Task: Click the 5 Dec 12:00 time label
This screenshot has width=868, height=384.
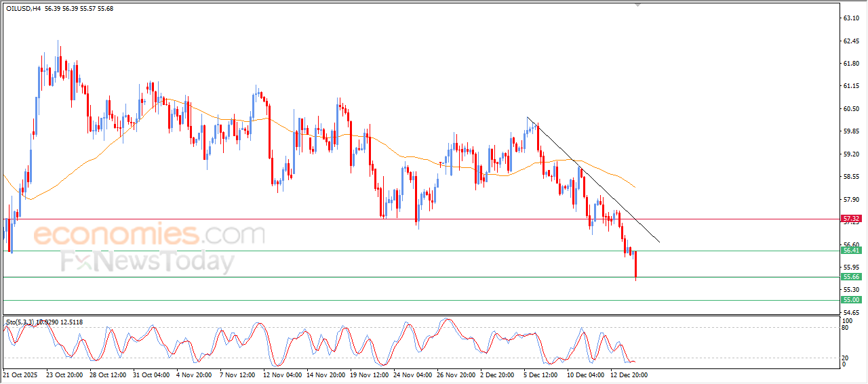Action: pos(540,374)
